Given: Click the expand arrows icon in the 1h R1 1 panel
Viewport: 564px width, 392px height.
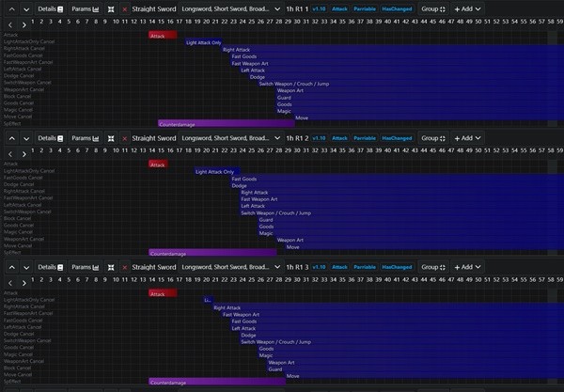Looking at the screenshot, I should pos(110,8).
